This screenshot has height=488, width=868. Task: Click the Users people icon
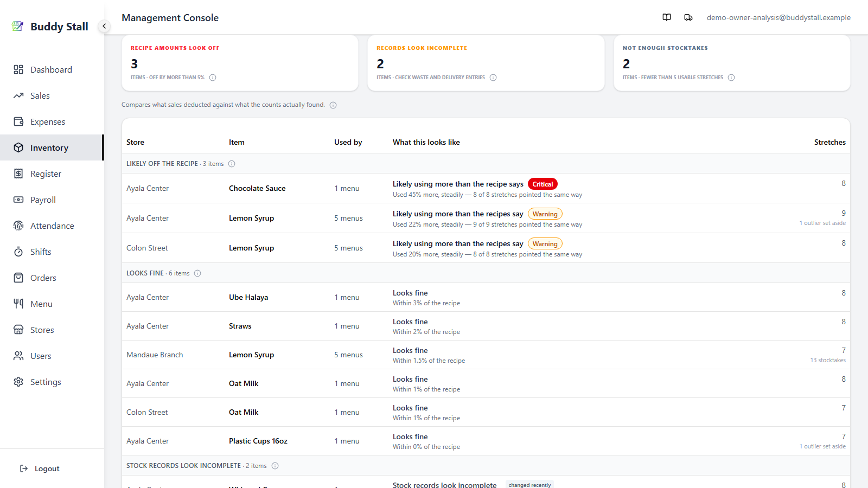coord(18,356)
